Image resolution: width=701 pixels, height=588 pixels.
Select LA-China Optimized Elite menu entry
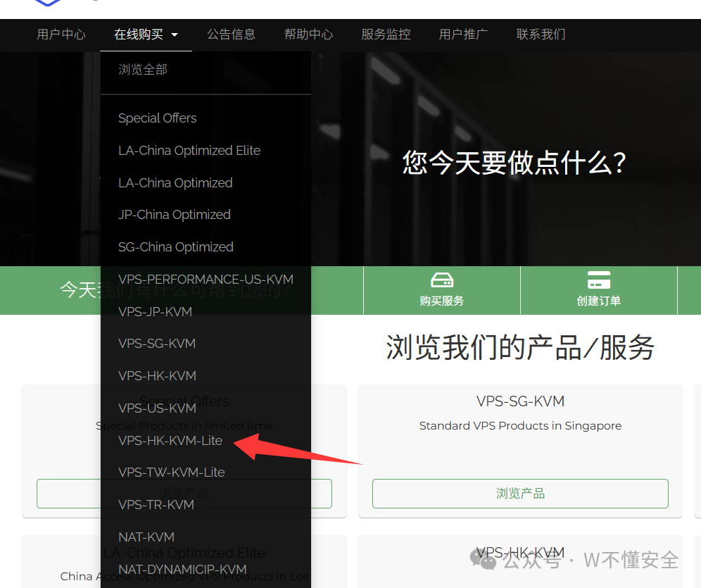189,151
